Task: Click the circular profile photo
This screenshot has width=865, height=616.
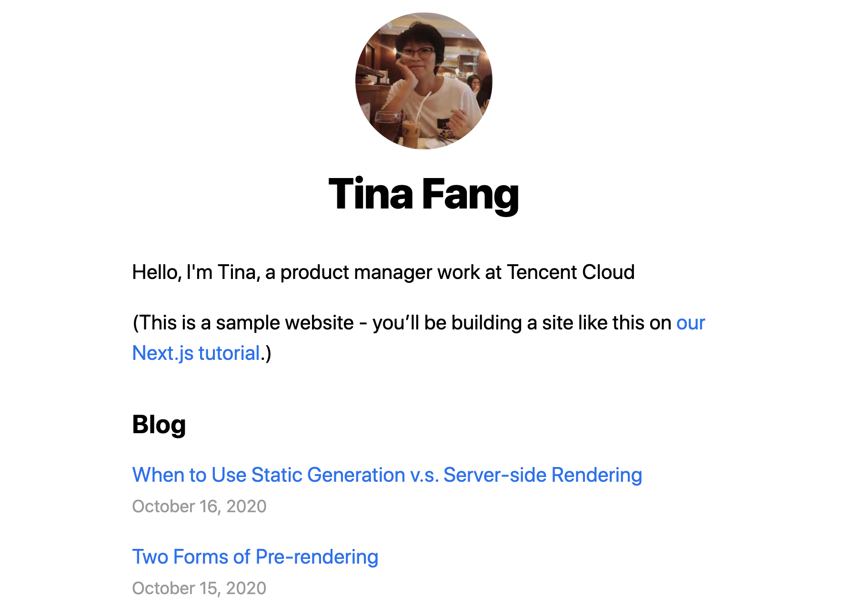Action: point(423,81)
